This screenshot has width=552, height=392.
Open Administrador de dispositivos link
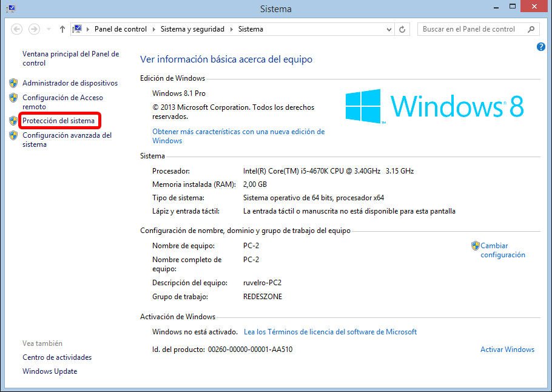tap(70, 83)
